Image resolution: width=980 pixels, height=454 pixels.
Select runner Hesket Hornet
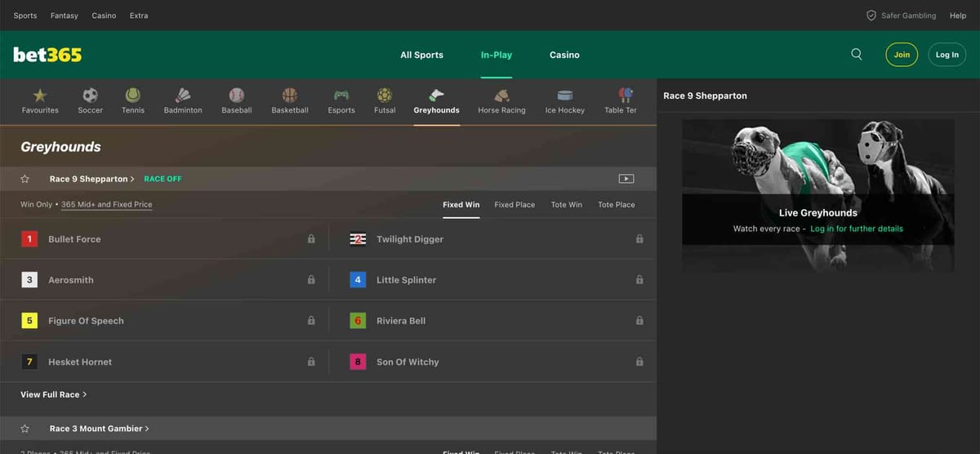coord(80,362)
